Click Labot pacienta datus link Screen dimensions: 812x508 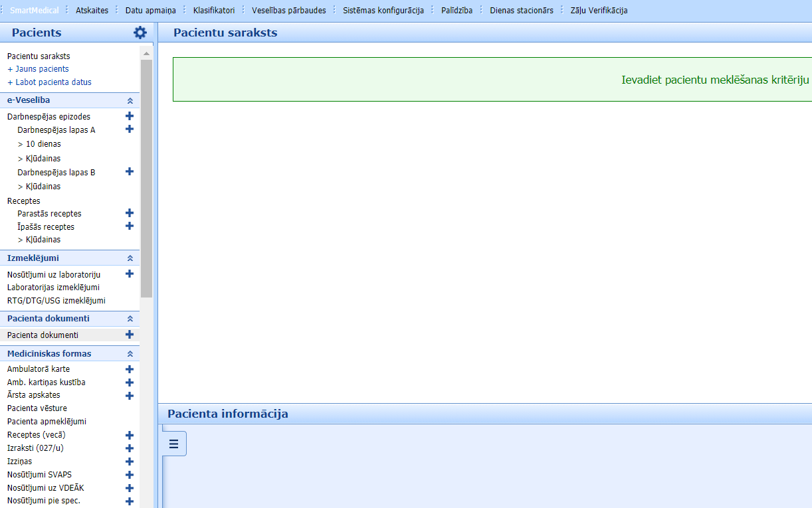[53, 82]
